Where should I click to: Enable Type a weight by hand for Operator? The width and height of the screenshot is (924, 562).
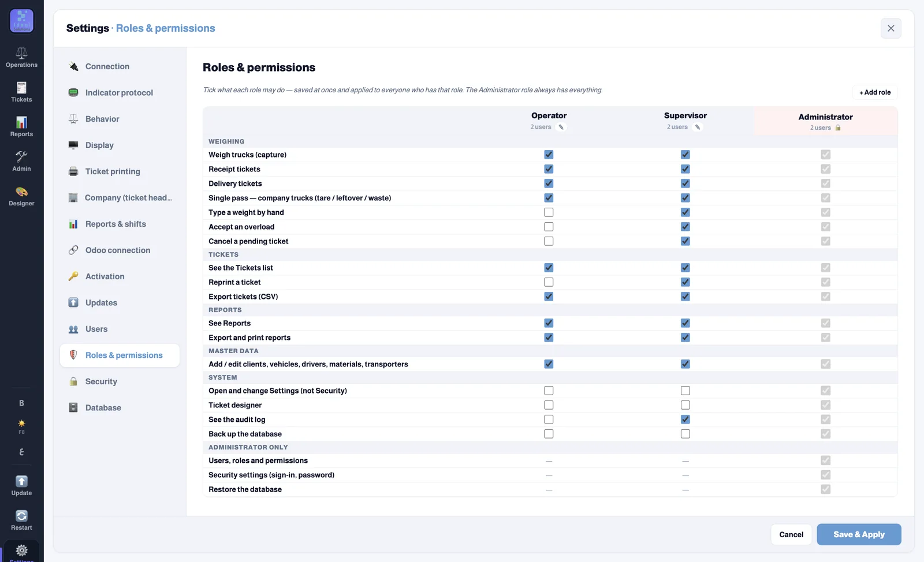click(x=549, y=212)
